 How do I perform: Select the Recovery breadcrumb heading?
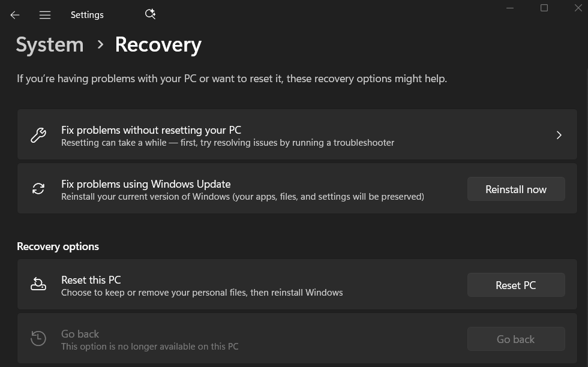tap(158, 44)
